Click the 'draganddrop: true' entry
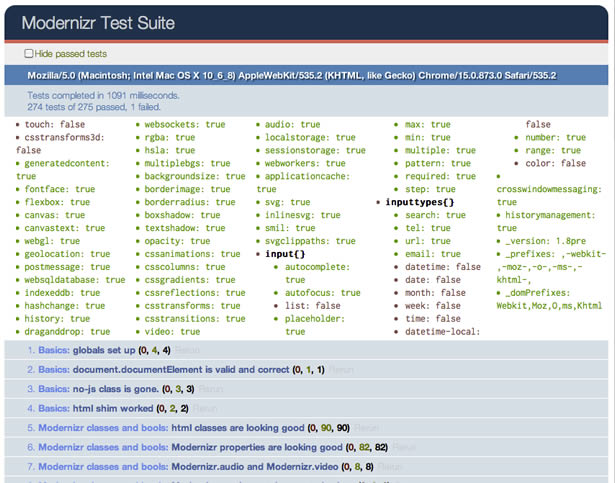Screen dimensions: 615x483 [67, 332]
